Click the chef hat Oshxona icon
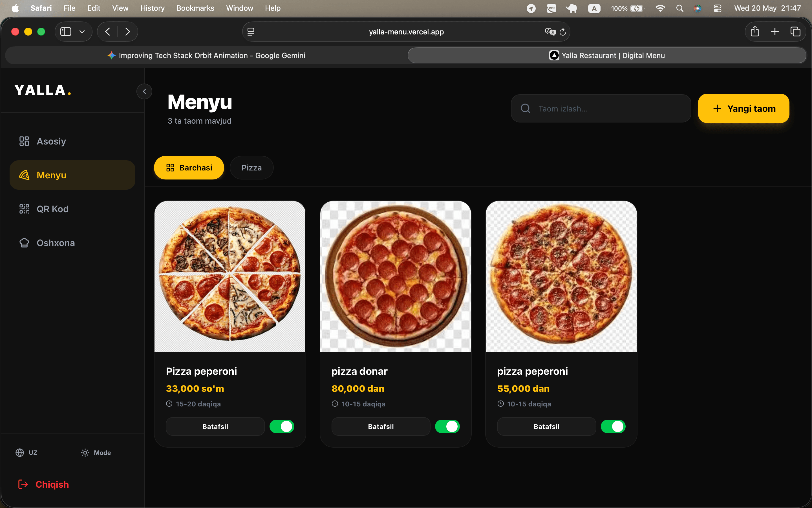The width and height of the screenshot is (812, 508). click(24, 243)
